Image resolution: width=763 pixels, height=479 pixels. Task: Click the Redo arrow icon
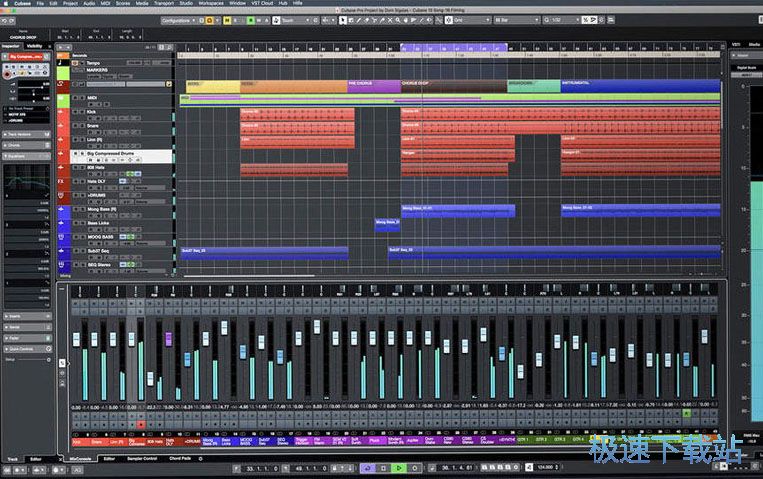12,20
